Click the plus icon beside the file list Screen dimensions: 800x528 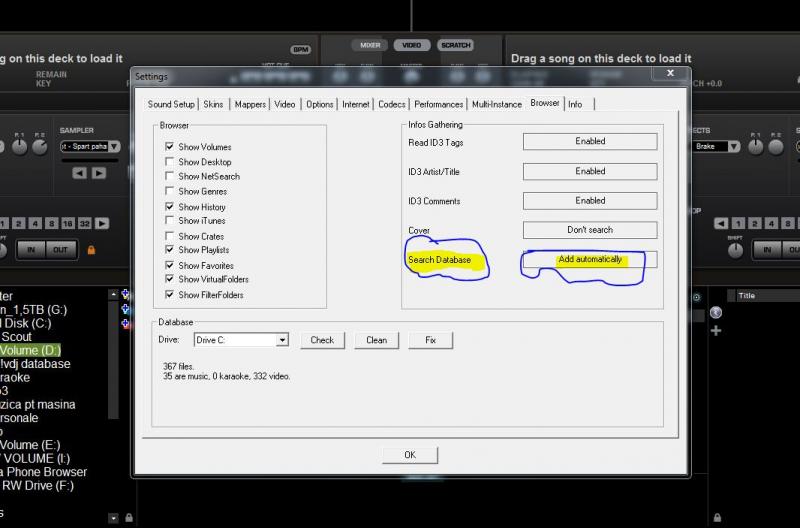(x=716, y=330)
